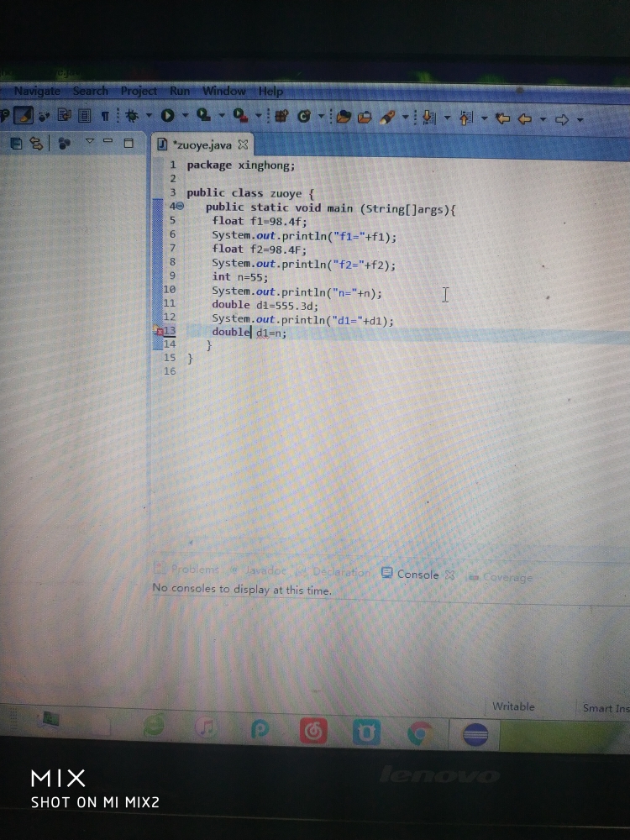Open iTunes music note taskbar icon

coord(207,727)
